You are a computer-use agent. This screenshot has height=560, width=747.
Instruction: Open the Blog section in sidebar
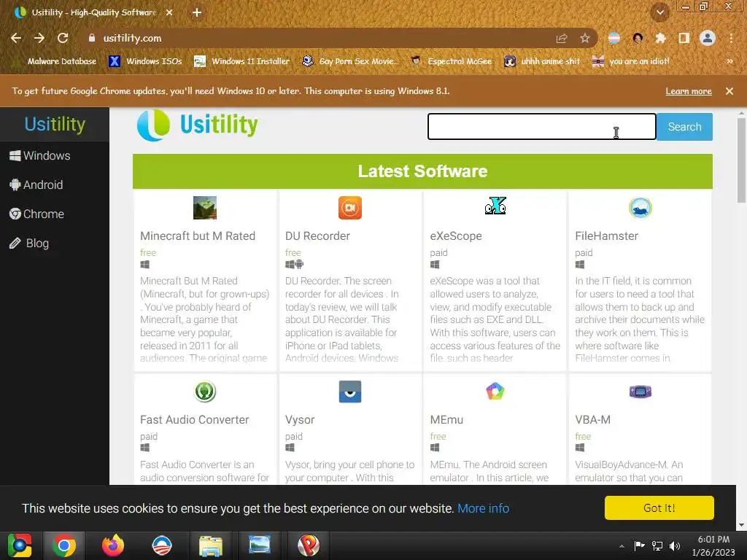pyautogui.click(x=29, y=244)
